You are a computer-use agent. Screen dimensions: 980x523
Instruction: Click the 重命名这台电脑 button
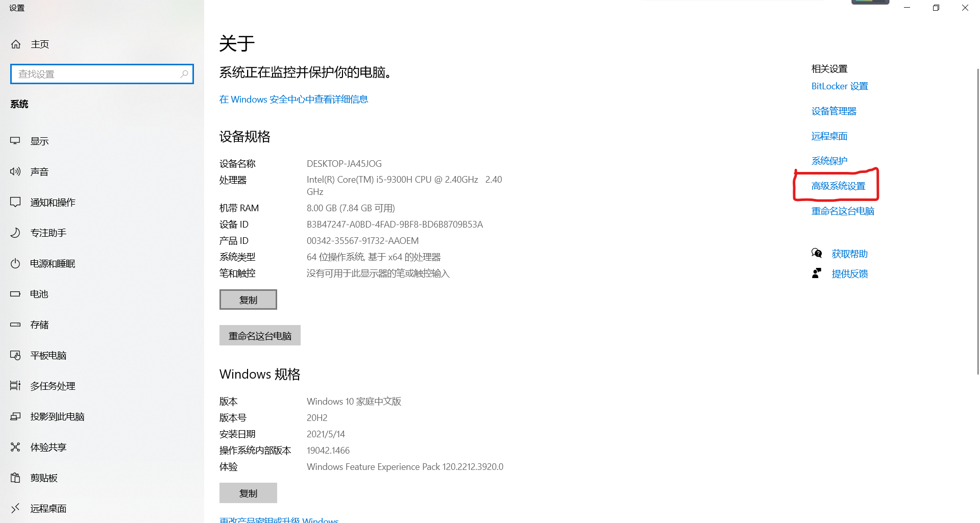tap(259, 335)
